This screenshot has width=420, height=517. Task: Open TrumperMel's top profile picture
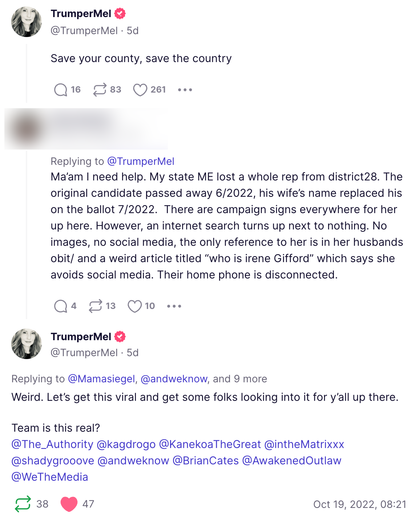coord(27,22)
